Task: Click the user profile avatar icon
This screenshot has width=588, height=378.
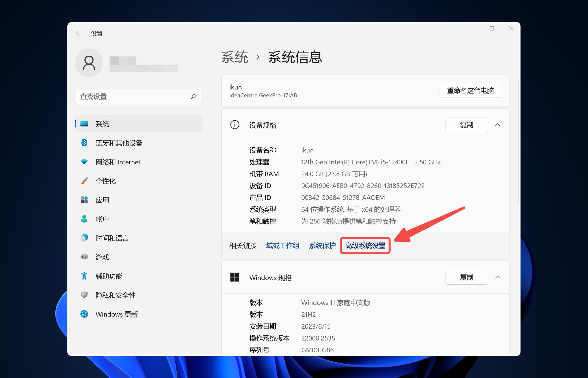Action: (89, 63)
